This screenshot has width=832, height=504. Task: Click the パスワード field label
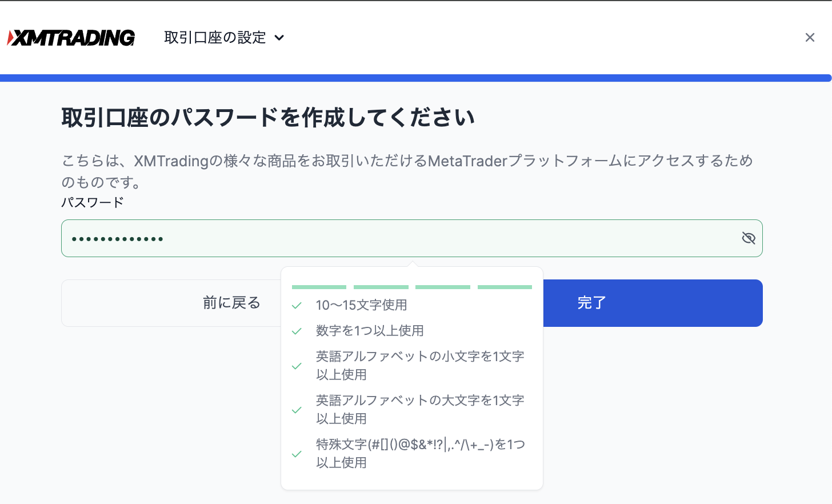tap(93, 203)
